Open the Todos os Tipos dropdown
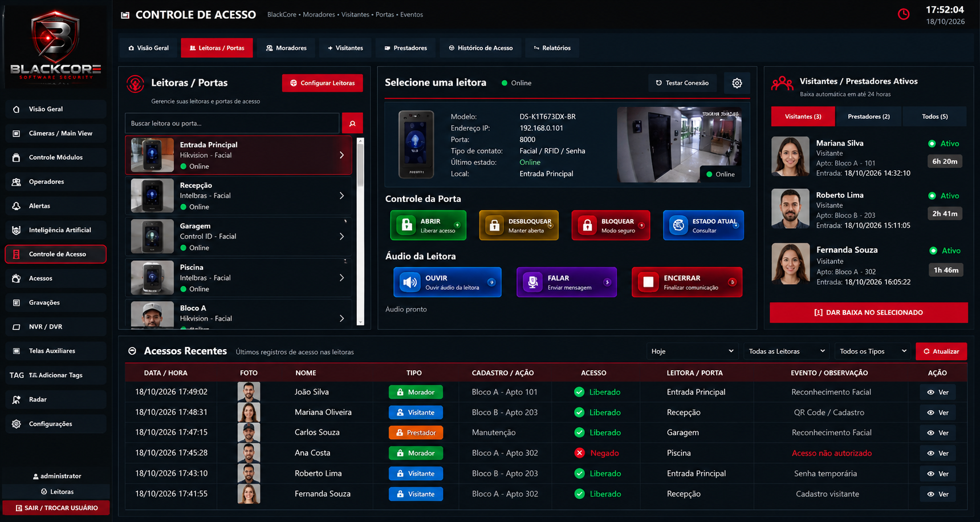The width and height of the screenshot is (980, 522). (873, 351)
